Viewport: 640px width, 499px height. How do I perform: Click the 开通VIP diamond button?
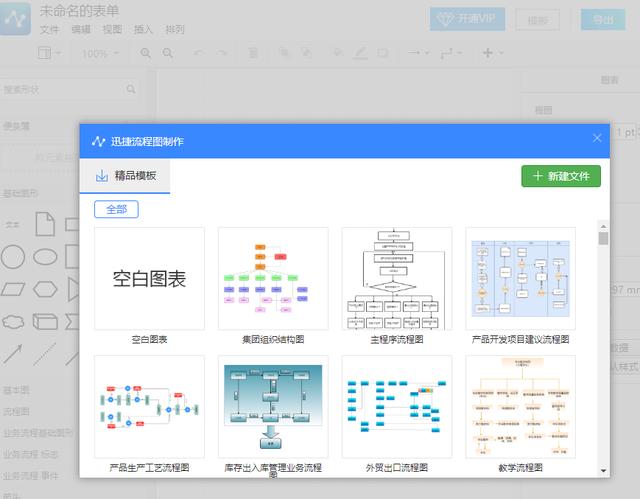(x=467, y=19)
